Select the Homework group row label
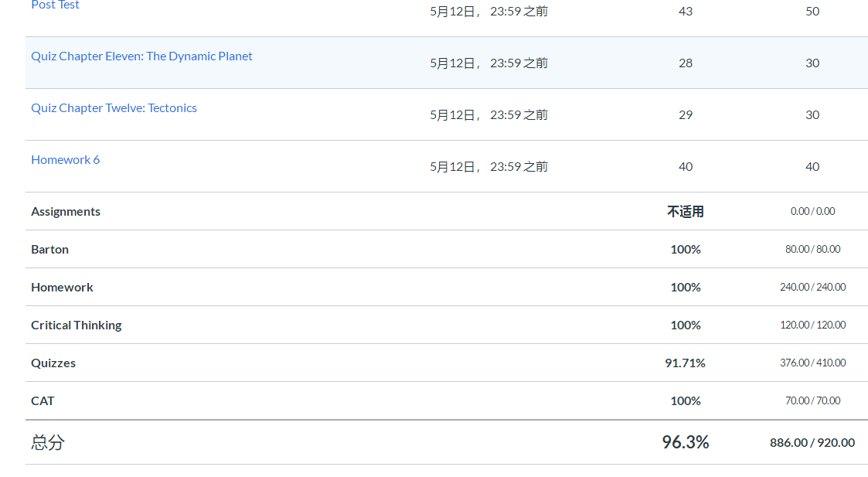The width and height of the screenshot is (868, 477). pyautogui.click(x=62, y=288)
